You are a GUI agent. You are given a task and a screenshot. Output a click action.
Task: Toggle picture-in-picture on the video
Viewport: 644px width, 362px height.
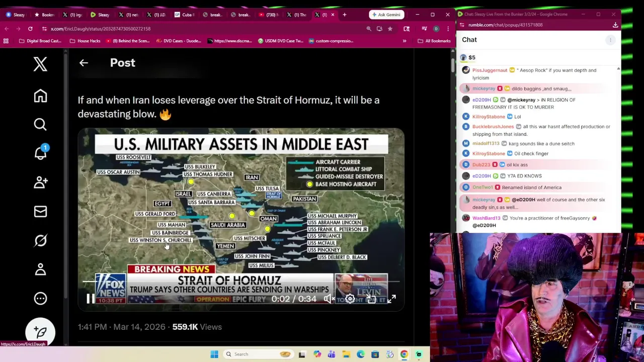click(x=371, y=299)
